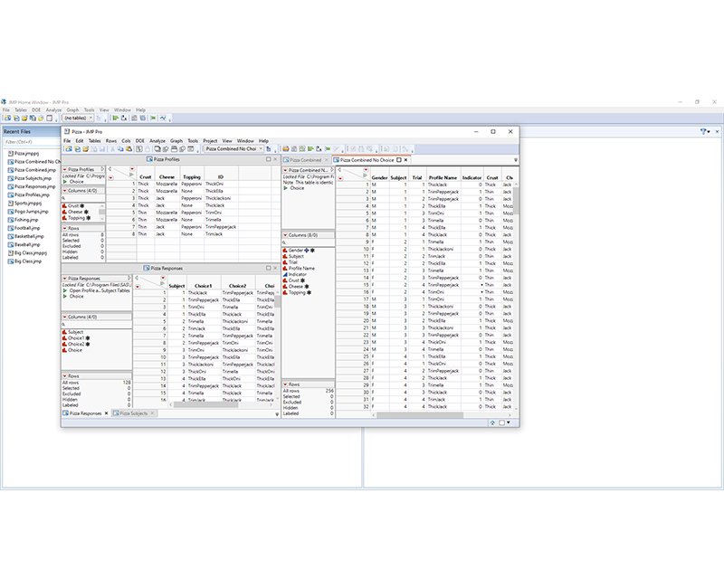Switch to the Pizza Subjects tab
Viewport: 724px width, 588px height.
pyautogui.click(x=131, y=413)
